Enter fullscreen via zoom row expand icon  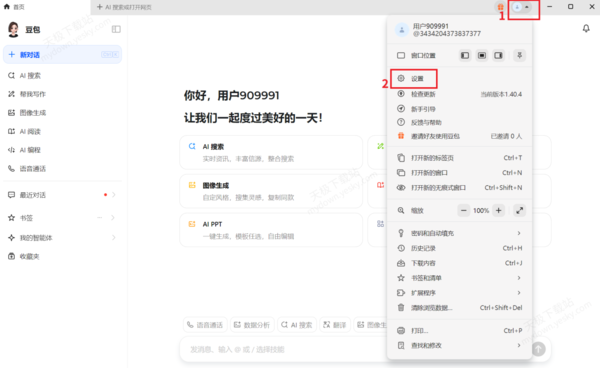519,210
